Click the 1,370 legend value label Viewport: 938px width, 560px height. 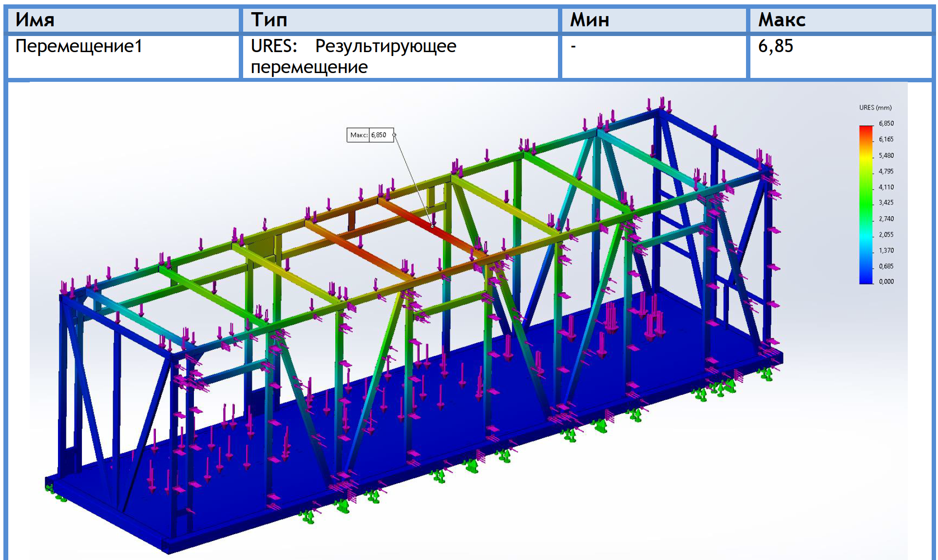point(886,250)
